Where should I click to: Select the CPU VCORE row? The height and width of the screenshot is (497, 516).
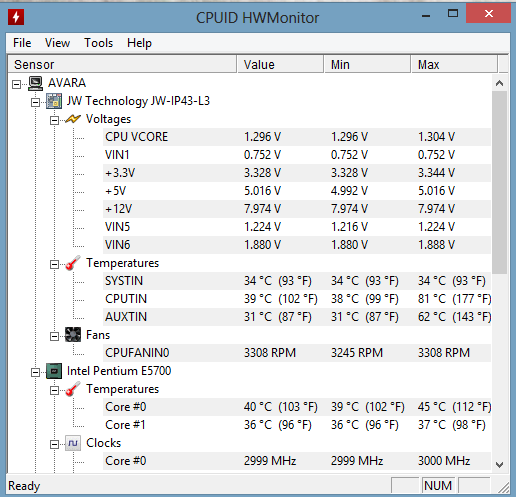297,137
